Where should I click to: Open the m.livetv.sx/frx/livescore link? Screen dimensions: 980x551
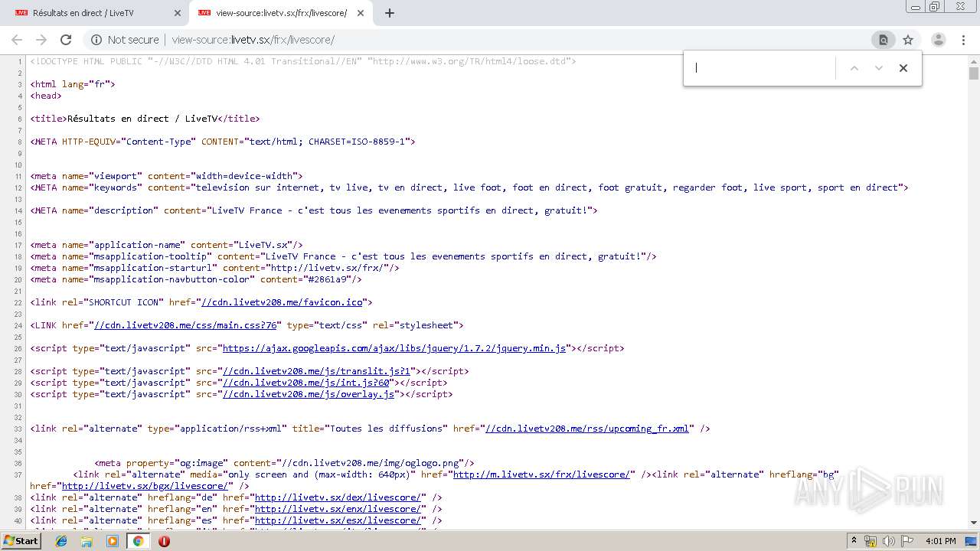[542, 474]
